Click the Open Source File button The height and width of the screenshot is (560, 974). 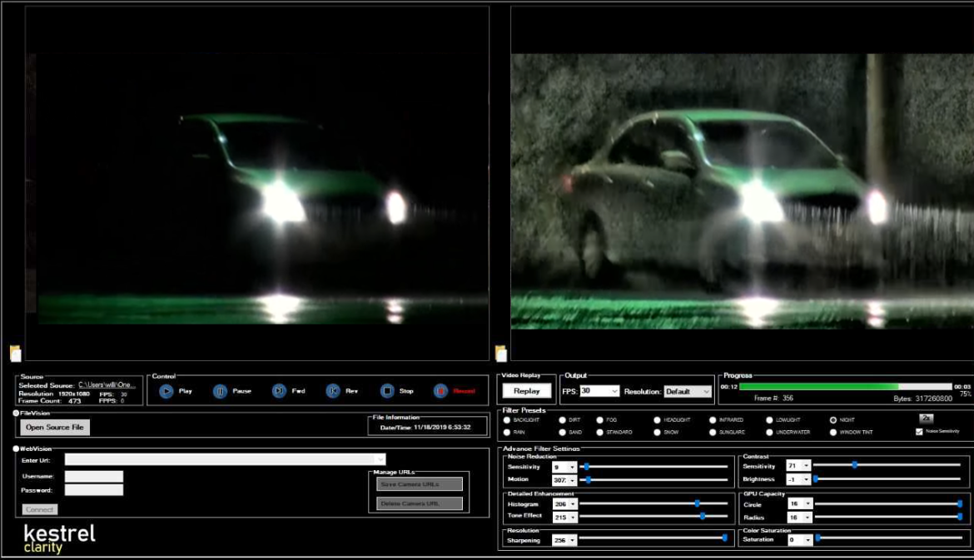[x=55, y=427]
